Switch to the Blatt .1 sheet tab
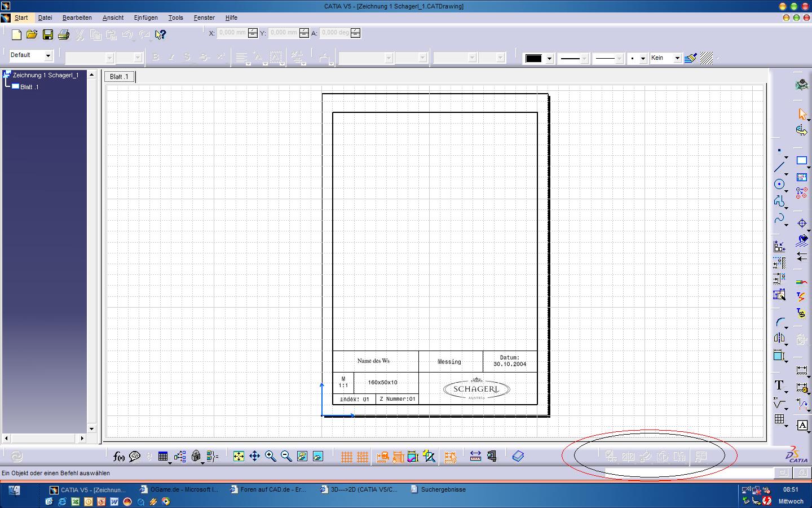The image size is (812, 508). tap(119, 77)
